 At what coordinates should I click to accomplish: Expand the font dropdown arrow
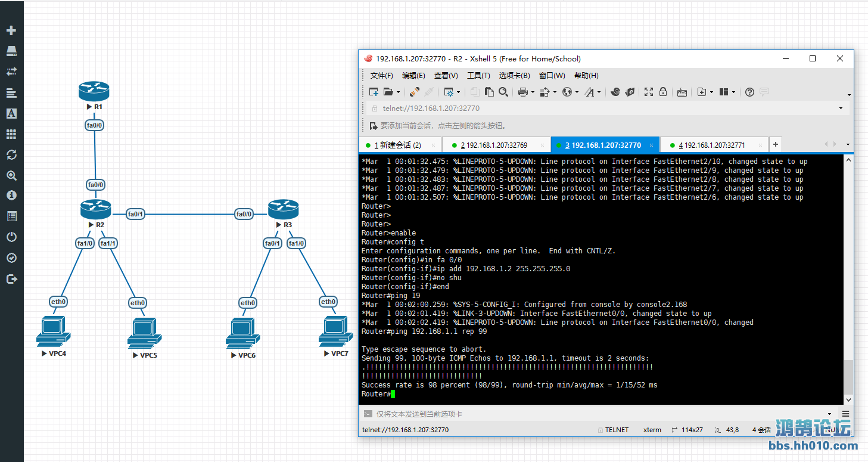(599, 92)
